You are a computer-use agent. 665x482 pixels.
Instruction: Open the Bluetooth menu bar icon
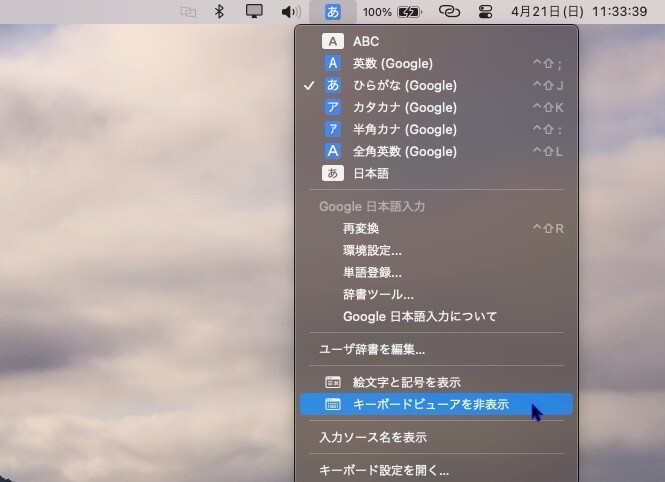pos(219,11)
